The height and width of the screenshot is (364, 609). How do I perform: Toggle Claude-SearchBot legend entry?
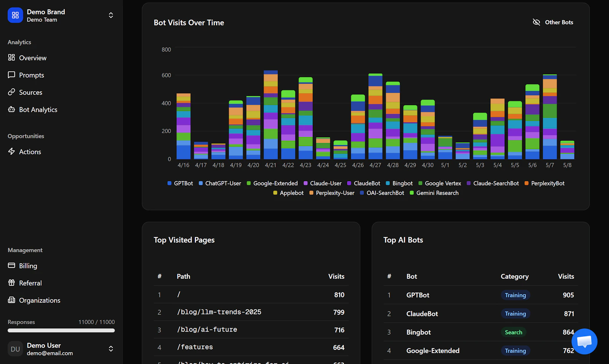coord(493,183)
